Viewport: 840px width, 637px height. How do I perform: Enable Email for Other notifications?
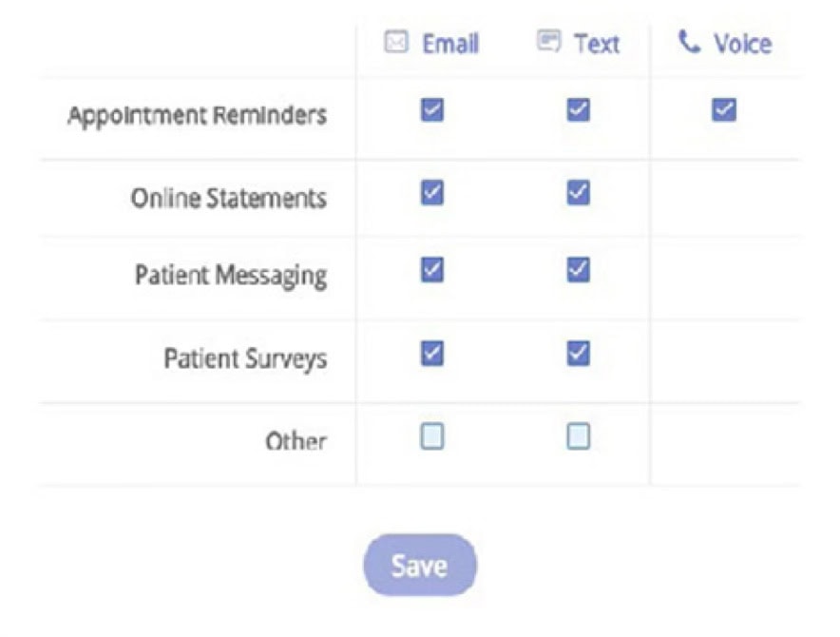click(432, 436)
